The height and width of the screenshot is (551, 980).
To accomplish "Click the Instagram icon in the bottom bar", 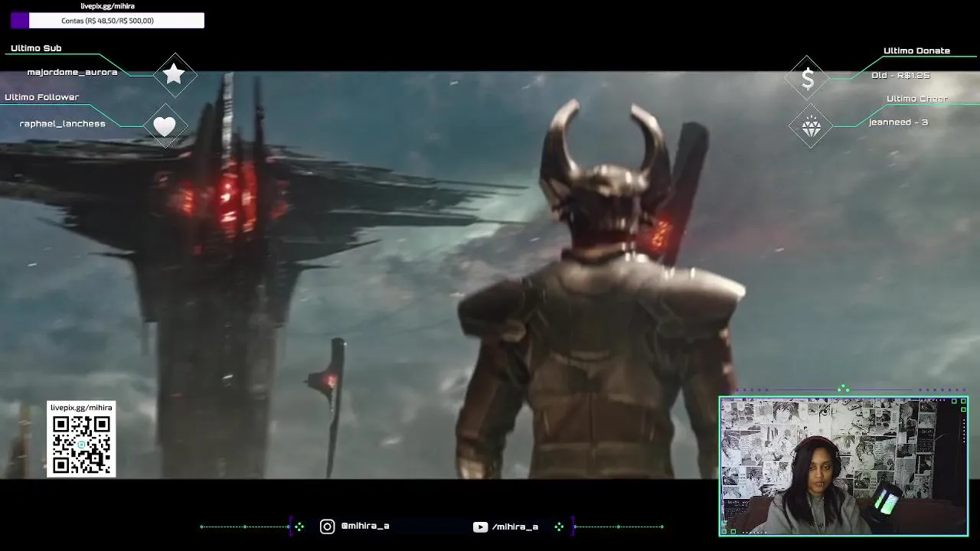I will coord(327,527).
